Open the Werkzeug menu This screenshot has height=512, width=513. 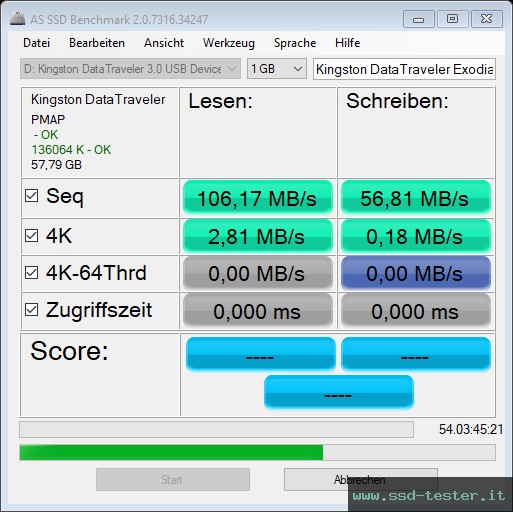229,43
